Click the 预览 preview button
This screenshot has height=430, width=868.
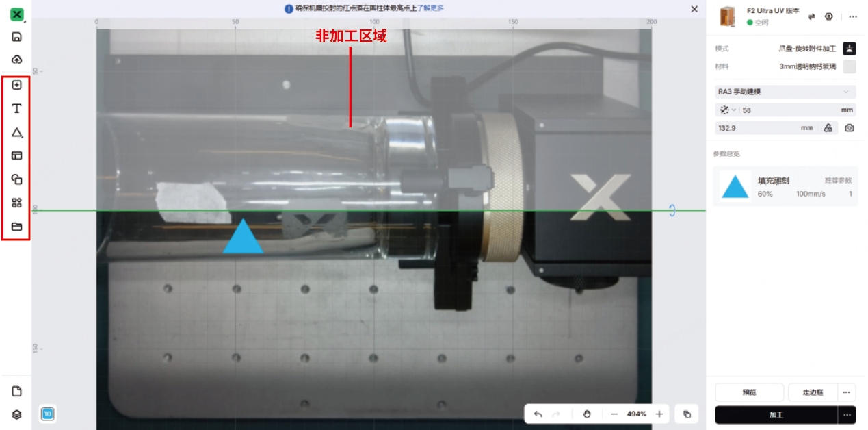click(749, 392)
